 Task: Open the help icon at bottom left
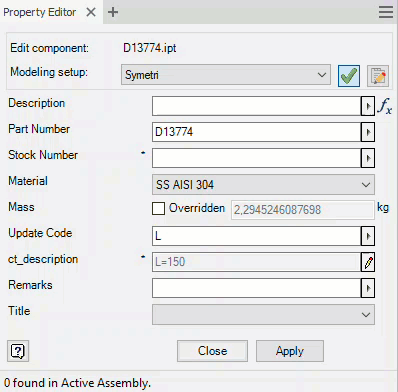coord(18,351)
